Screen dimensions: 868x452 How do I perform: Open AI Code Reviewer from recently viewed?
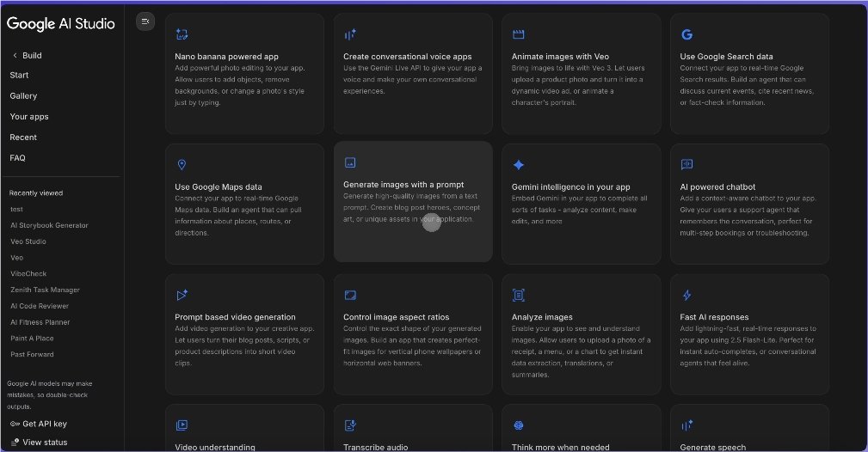pos(40,306)
